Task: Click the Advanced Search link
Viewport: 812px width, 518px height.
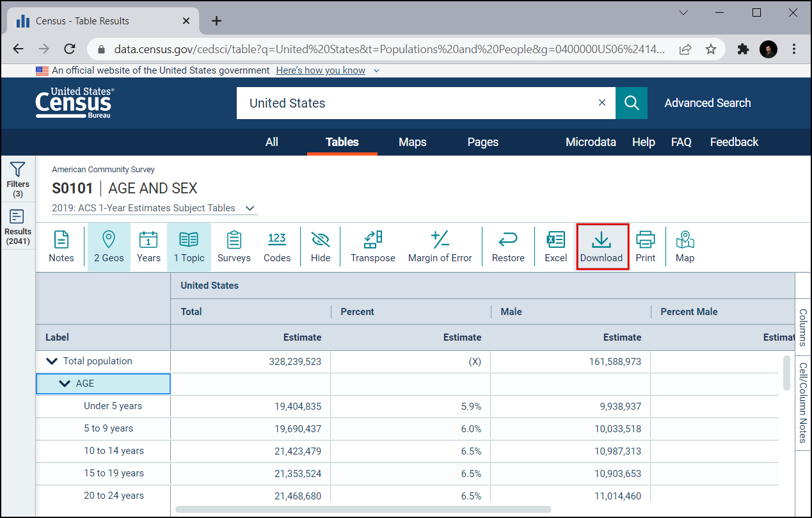Action: (707, 103)
